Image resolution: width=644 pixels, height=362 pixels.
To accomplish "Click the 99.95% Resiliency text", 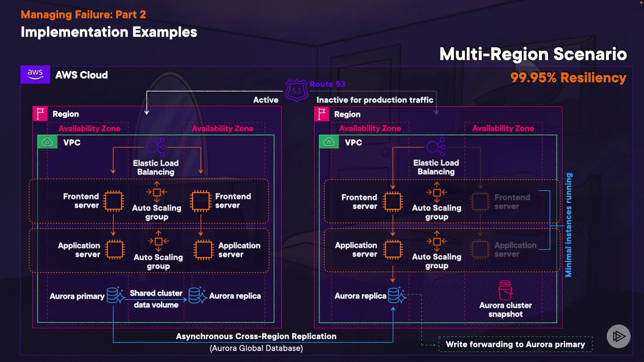I will coord(568,78).
